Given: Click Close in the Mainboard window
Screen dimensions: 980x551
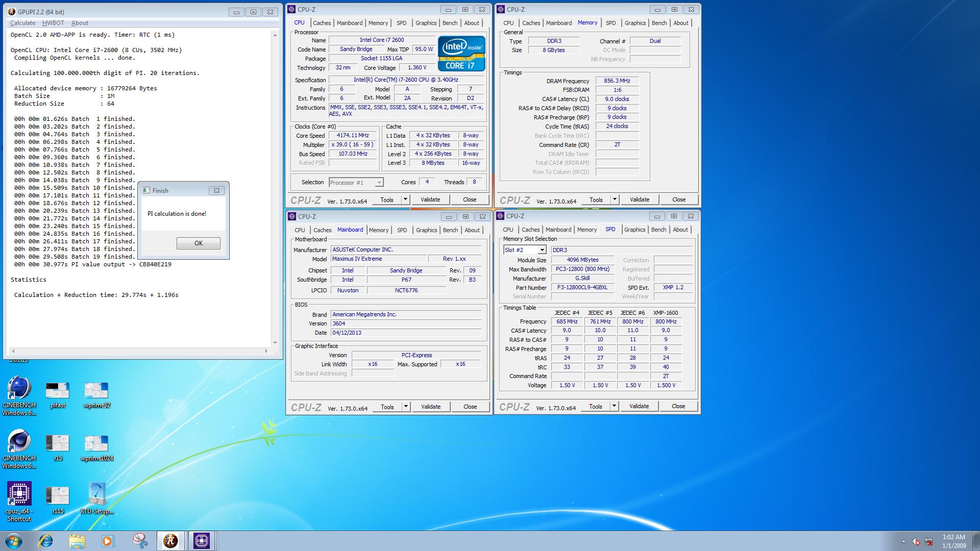Looking at the screenshot, I should point(470,407).
